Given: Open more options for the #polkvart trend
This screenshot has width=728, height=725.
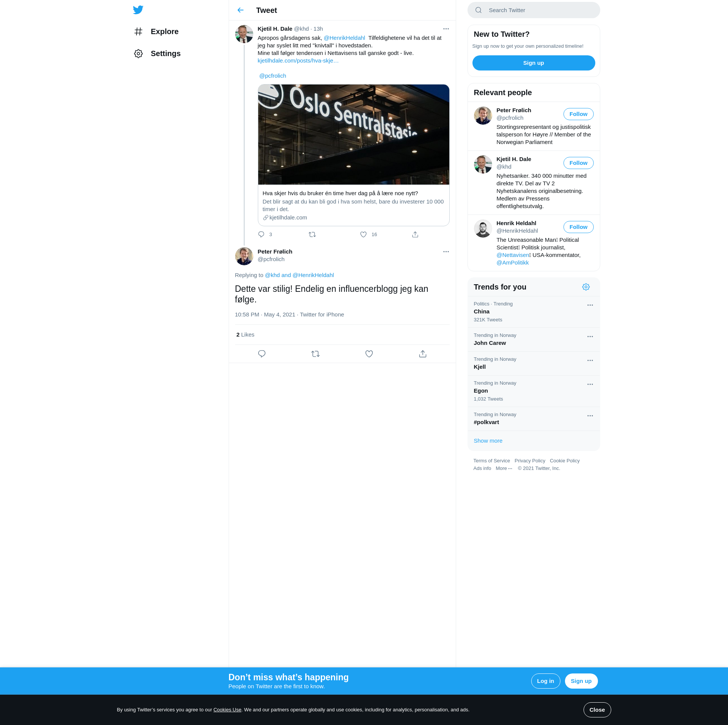Looking at the screenshot, I should click(590, 416).
